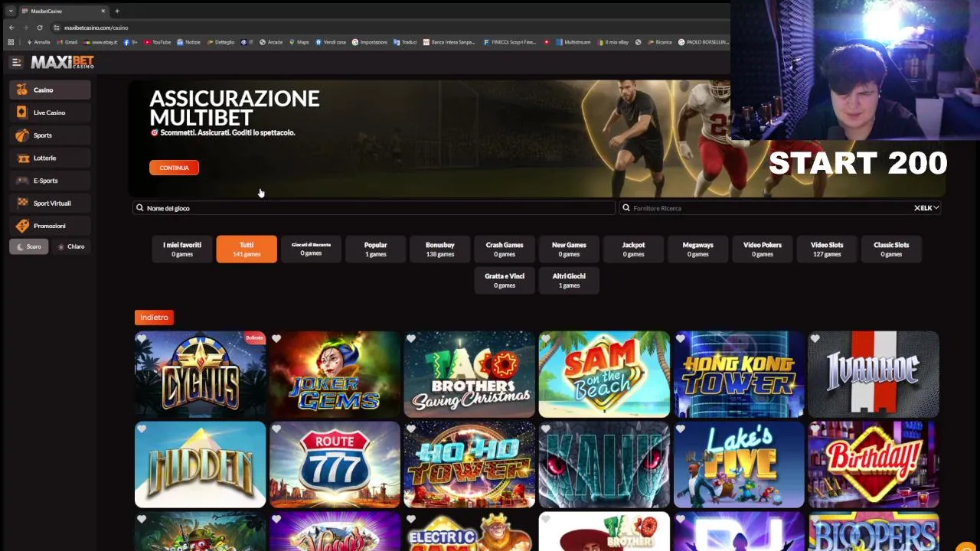
Task: Select the Classic Slots category
Action: pyautogui.click(x=891, y=249)
